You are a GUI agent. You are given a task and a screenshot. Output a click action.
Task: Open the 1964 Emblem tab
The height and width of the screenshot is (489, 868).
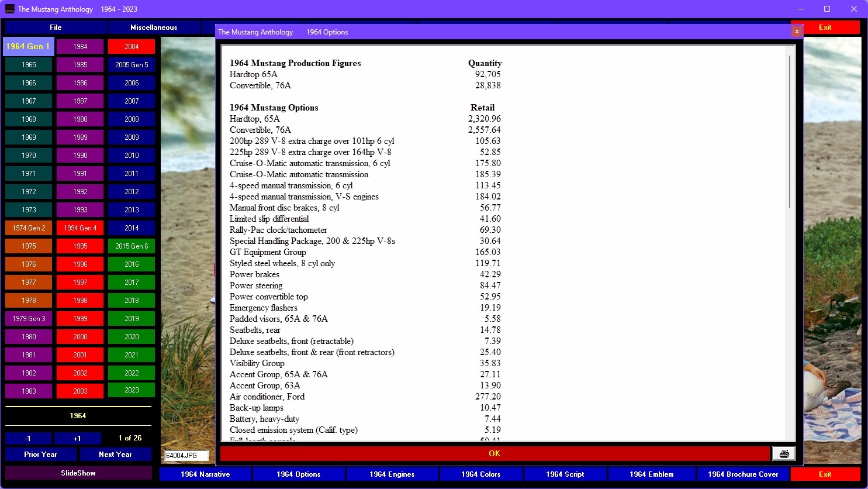pos(652,474)
